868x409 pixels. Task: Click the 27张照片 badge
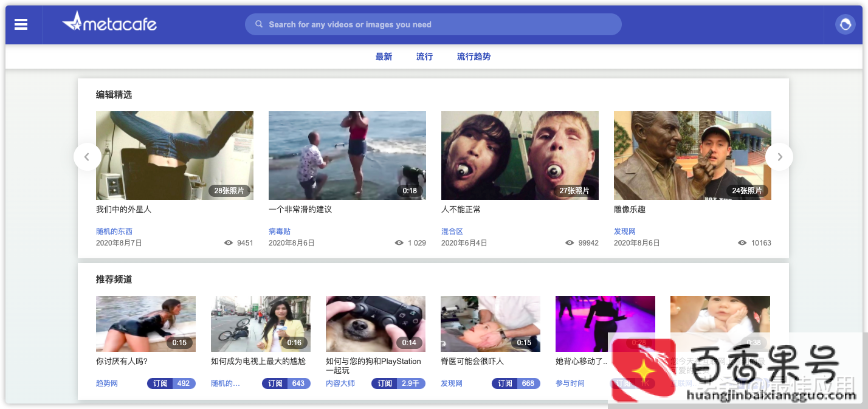click(x=574, y=190)
